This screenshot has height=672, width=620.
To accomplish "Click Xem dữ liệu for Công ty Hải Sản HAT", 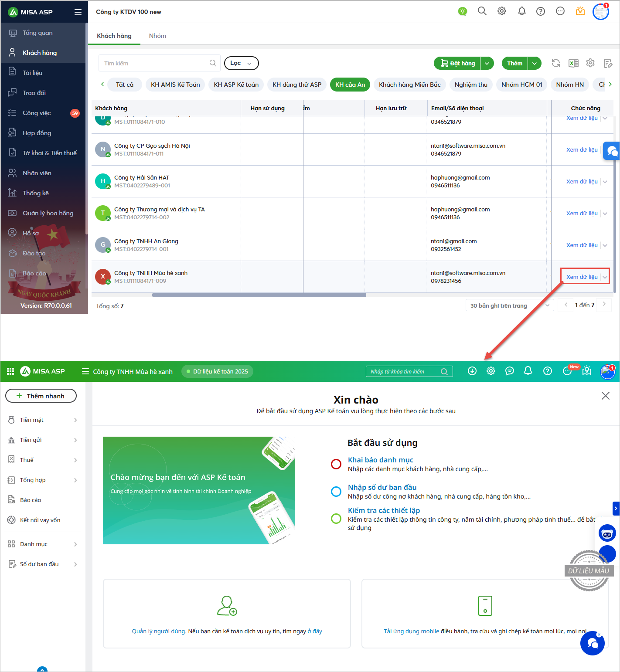I will (582, 182).
